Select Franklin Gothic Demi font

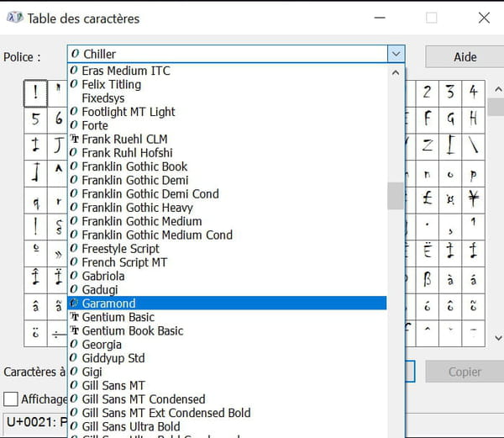pyautogui.click(x=227, y=181)
